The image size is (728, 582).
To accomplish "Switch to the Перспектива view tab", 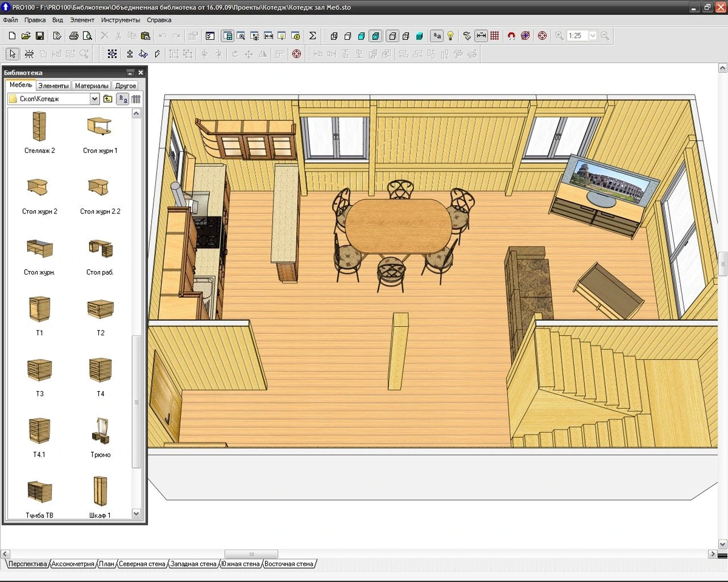I will pyautogui.click(x=28, y=564).
